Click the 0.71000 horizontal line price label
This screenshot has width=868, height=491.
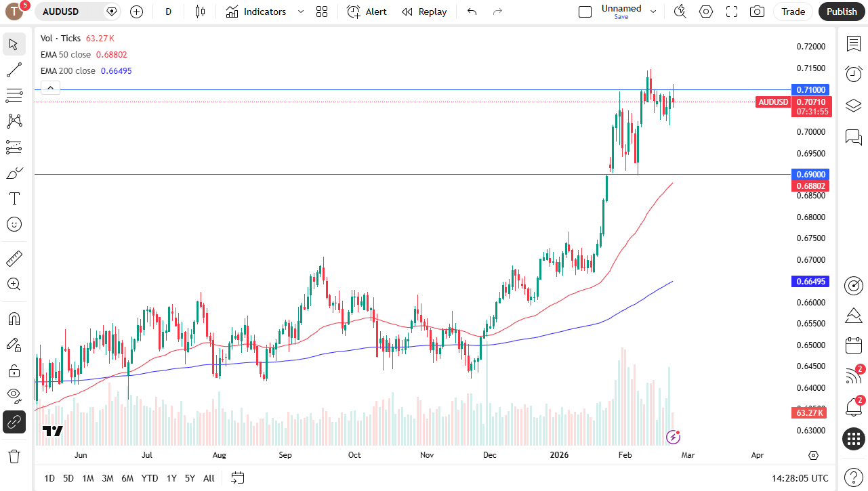[810, 89]
